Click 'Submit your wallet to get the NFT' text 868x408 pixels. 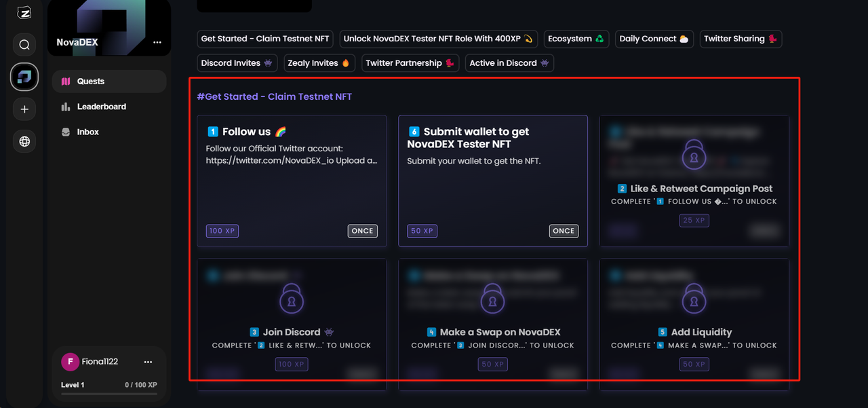pyautogui.click(x=474, y=161)
